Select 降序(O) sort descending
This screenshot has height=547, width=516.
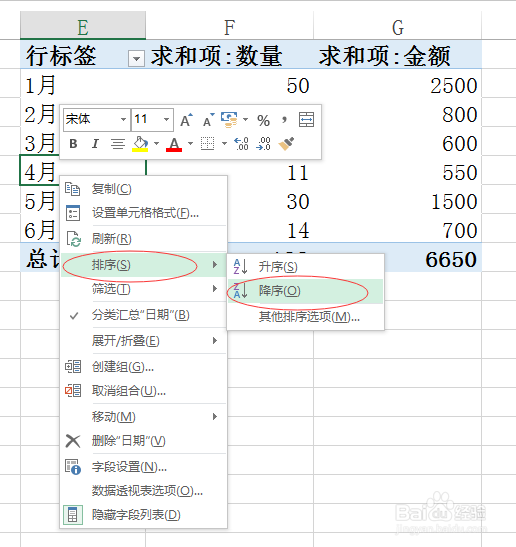[x=306, y=291]
